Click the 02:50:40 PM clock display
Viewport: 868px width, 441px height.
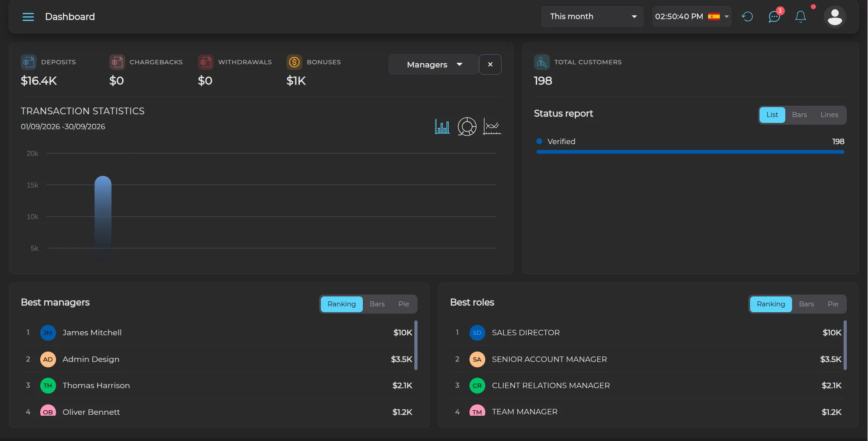[679, 17]
